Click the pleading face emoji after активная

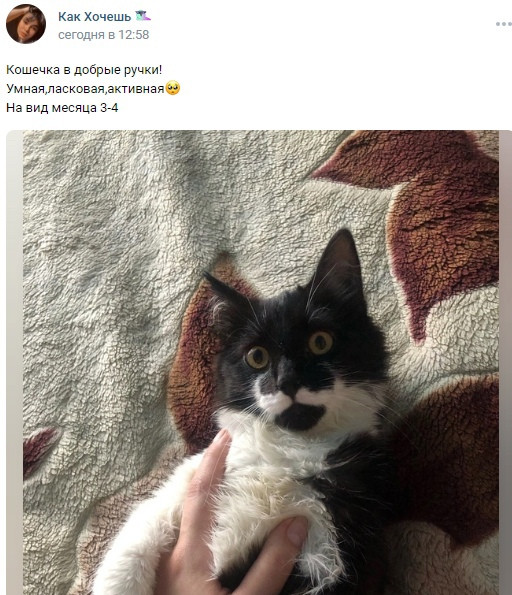(173, 88)
